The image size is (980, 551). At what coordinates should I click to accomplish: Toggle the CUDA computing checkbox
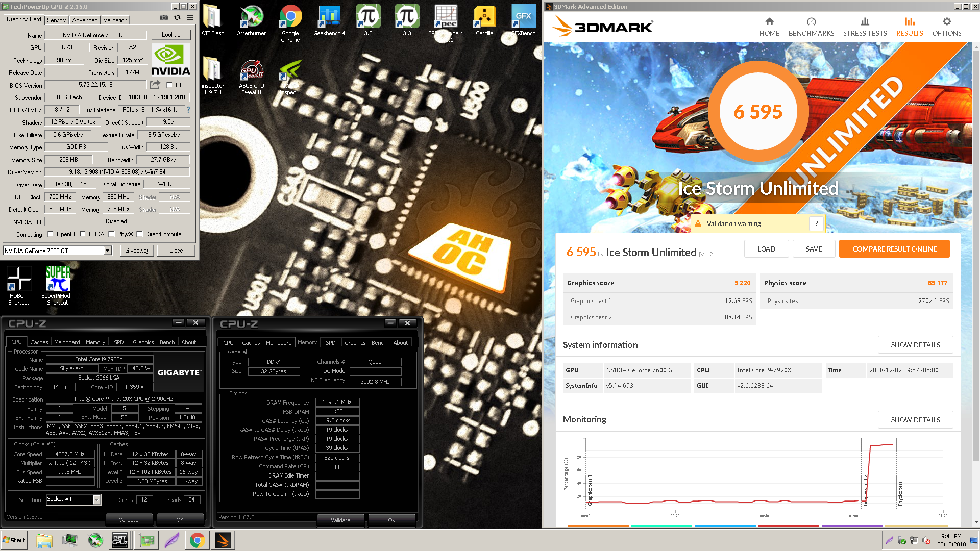click(83, 234)
